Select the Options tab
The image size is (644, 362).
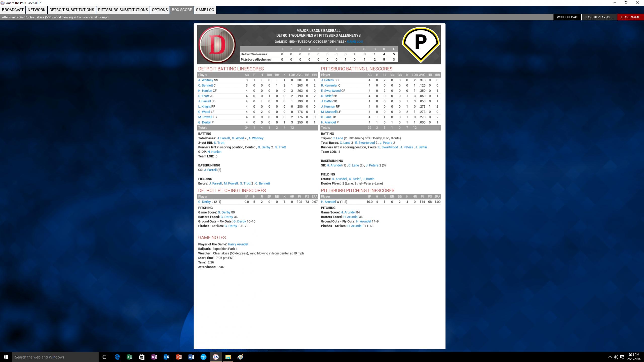pyautogui.click(x=160, y=10)
